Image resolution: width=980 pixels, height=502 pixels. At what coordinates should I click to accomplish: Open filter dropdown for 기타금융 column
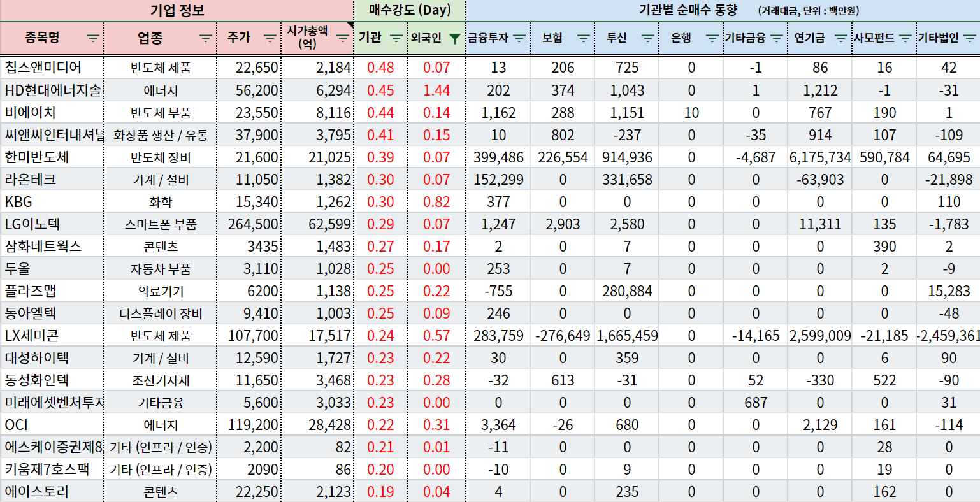click(x=776, y=38)
